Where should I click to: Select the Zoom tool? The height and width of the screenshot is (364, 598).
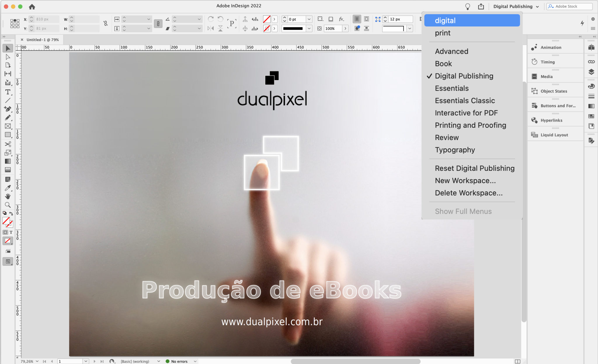8,205
